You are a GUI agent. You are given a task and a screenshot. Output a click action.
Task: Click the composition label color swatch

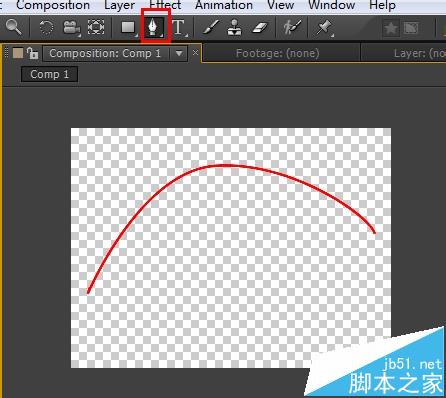click(18, 53)
